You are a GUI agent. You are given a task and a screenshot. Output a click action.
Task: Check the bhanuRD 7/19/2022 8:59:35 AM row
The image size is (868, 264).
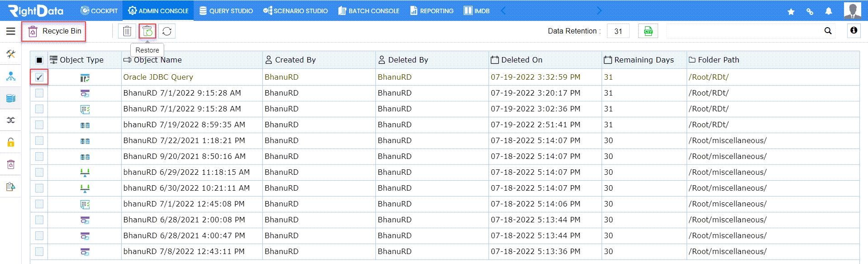[39, 125]
